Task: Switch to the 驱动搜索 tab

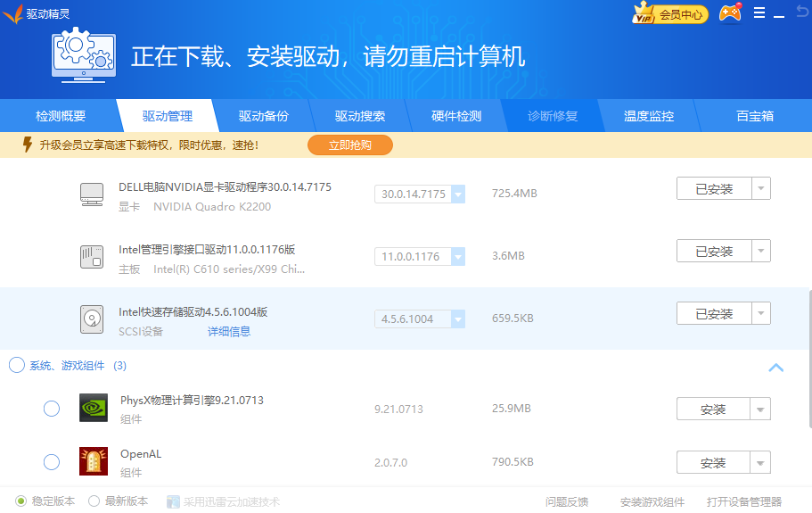Action: (x=360, y=116)
